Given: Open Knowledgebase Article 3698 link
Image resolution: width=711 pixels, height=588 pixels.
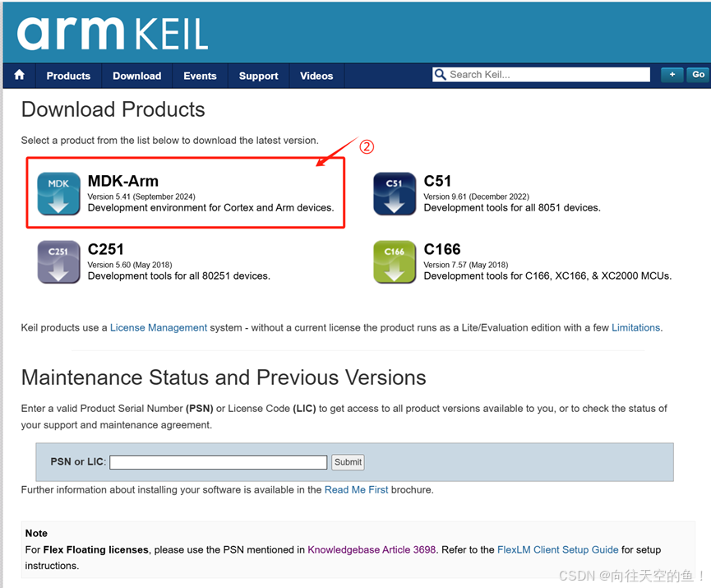Looking at the screenshot, I should click(372, 549).
